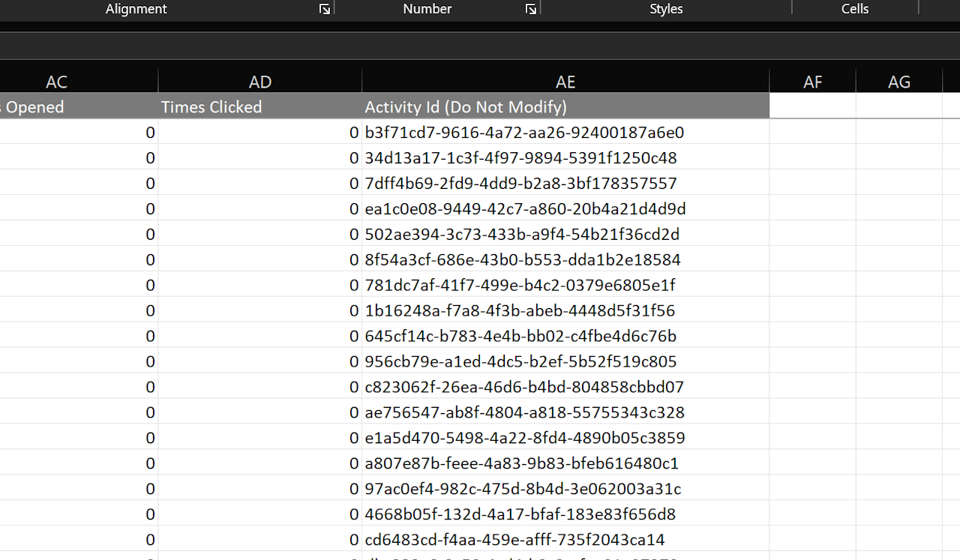Select column AD header
Screen dimensions: 960x560
pos(259,81)
